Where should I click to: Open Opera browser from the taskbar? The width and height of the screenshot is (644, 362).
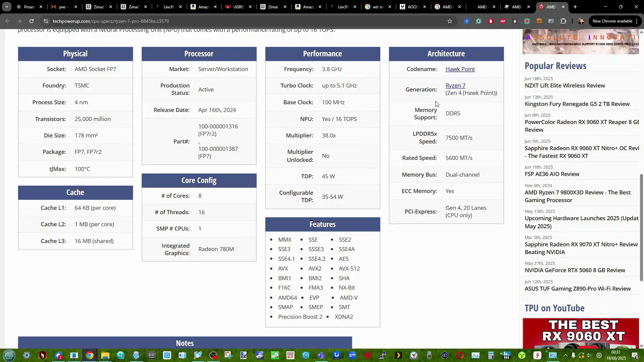pyautogui.click(x=460, y=355)
